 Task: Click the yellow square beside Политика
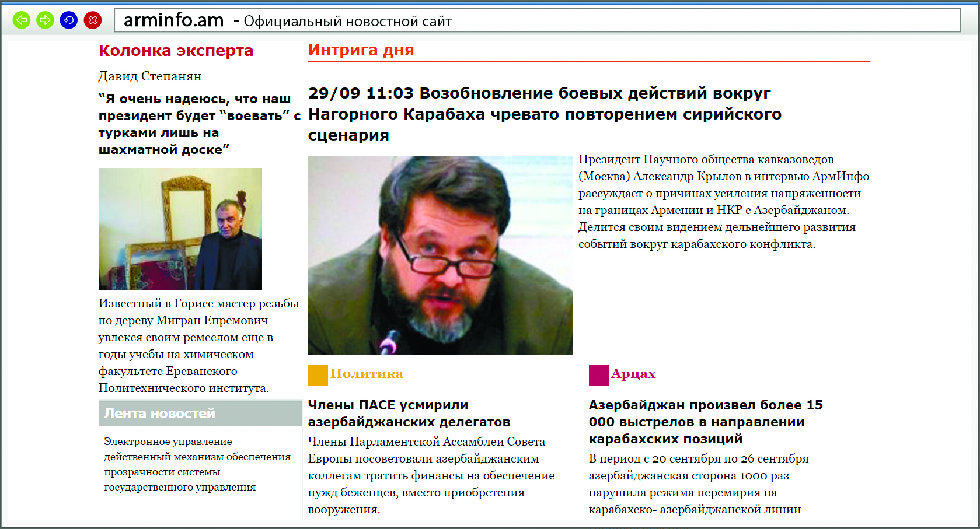click(x=318, y=375)
